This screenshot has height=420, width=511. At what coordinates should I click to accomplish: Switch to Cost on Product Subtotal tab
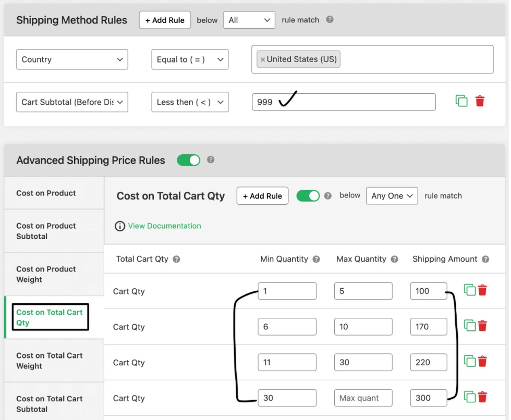tap(54, 231)
